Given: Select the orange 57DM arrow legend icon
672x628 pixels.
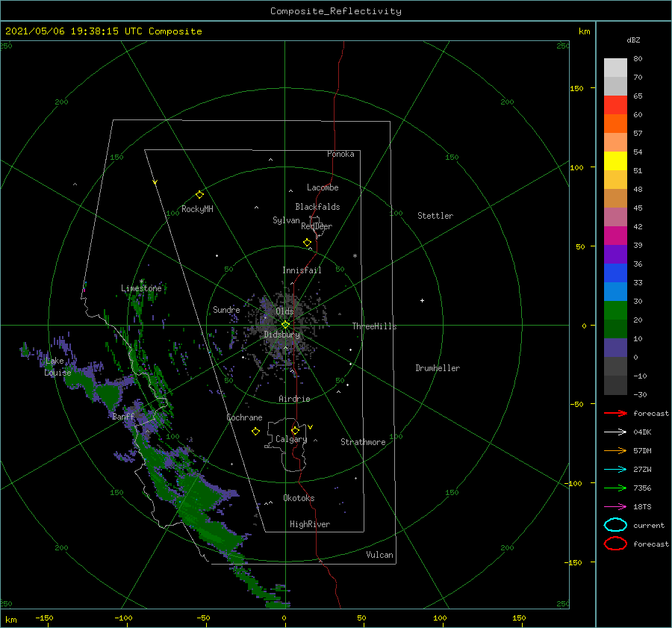Looking at the screenshot, I should coord(615,450).
